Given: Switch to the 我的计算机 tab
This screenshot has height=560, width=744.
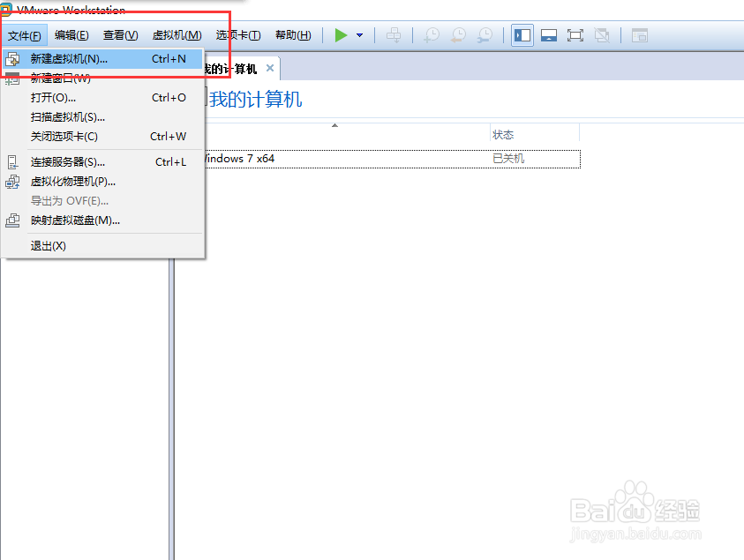Looking at the screenshot, I should [235, 67].
